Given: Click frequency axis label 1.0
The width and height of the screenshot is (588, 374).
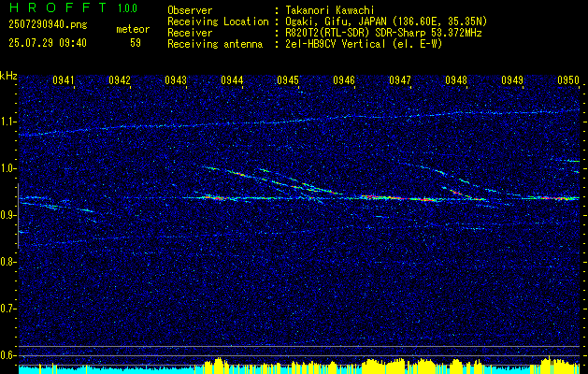Looking at the screenshot, I should [x=7, y=168].
